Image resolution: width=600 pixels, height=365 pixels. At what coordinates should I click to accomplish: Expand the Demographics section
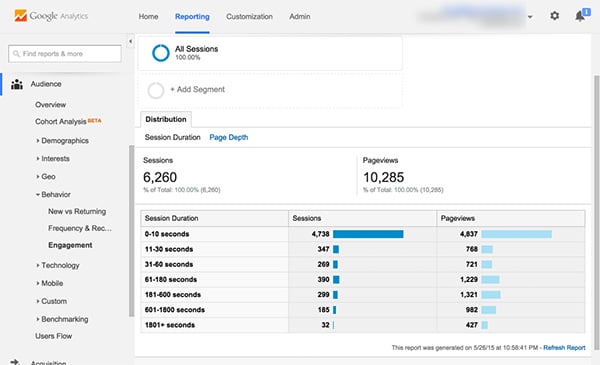point(62,141)
